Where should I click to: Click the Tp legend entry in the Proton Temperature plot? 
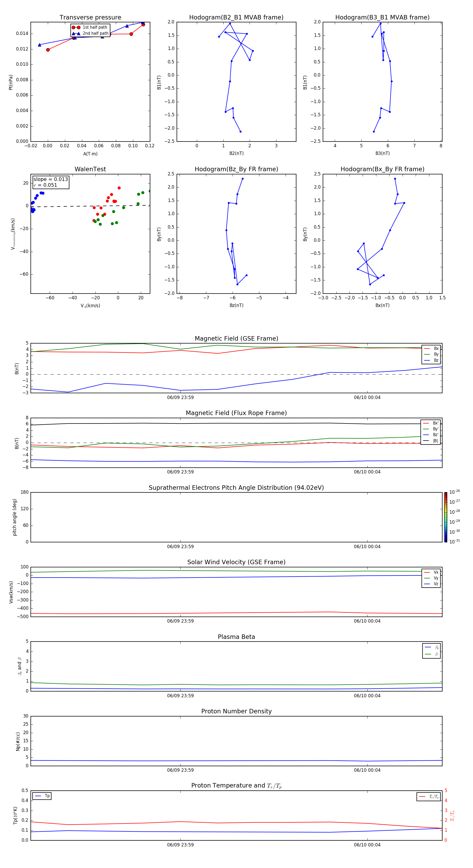[x=42, y=796]
